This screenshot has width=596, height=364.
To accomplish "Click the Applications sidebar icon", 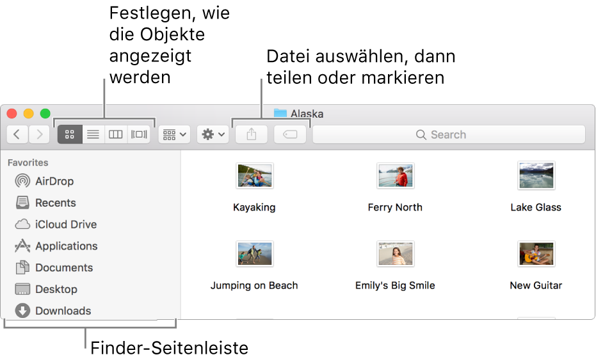I will click(22, 246).
